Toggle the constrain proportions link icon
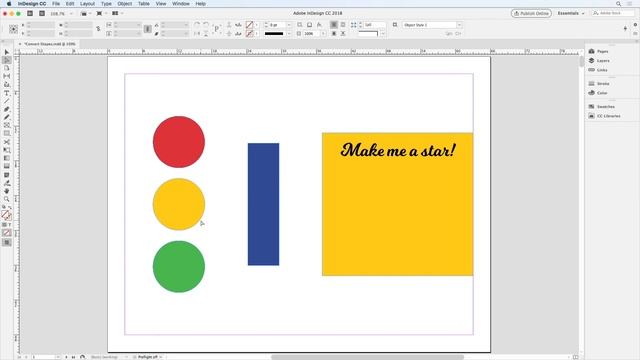The height and width of the screenshot is (360, 640). coord(98,29)
